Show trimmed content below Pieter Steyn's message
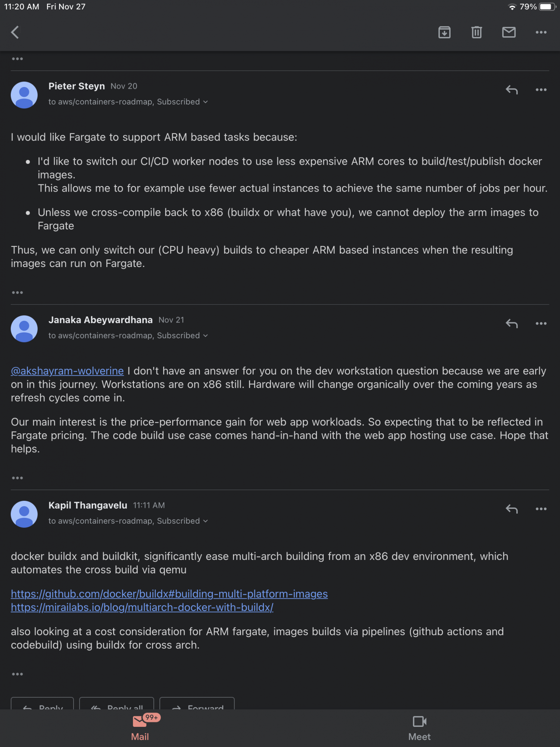Screen dimensions: 560x747 [x=17, y=292]
